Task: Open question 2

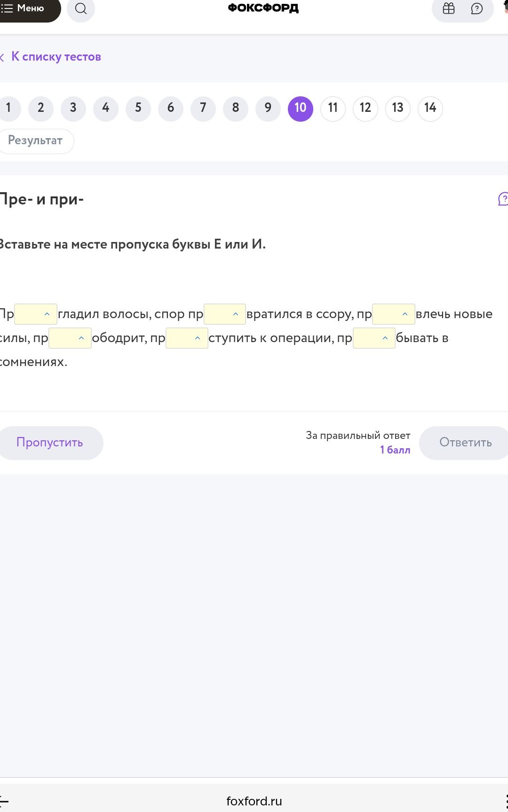Action: coord(41,108)
